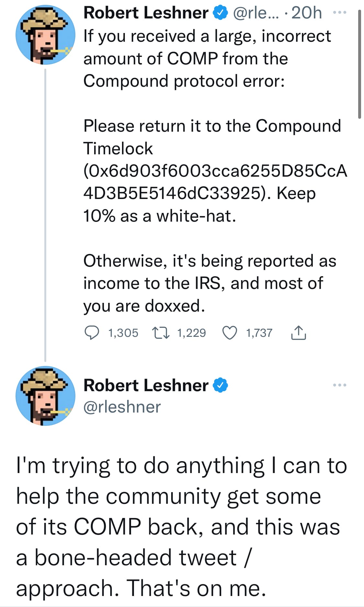Click the verified badge above the @rleshner handle
The width and height of the screenshot is (364, 607).
point(220,385)
